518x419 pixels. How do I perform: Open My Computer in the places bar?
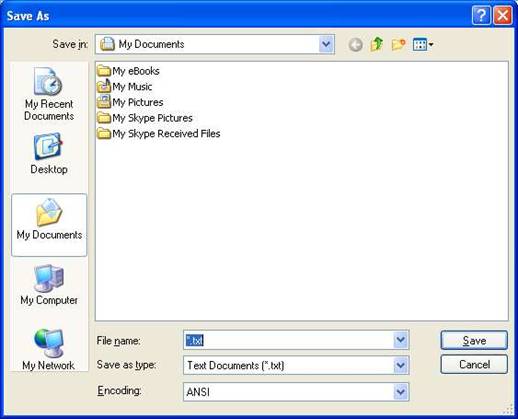point(49,285)
